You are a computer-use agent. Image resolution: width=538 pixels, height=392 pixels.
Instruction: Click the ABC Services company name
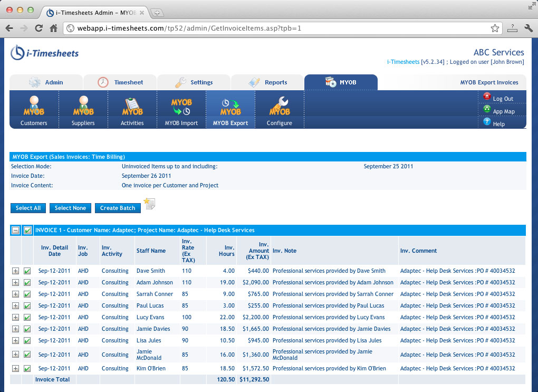point(499,53)
